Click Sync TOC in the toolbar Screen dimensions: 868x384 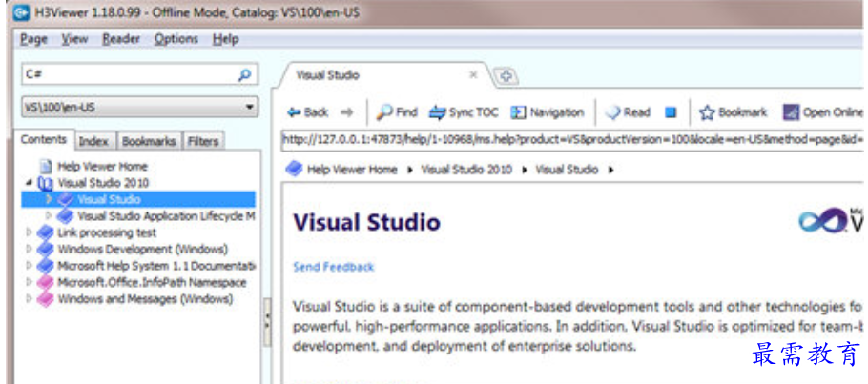point(464,112)
